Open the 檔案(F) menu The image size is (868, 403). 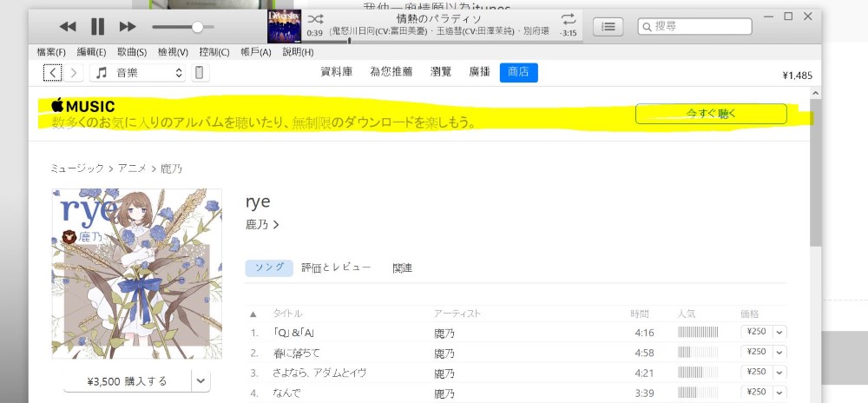pyautogui.click(x=51, y=52)
